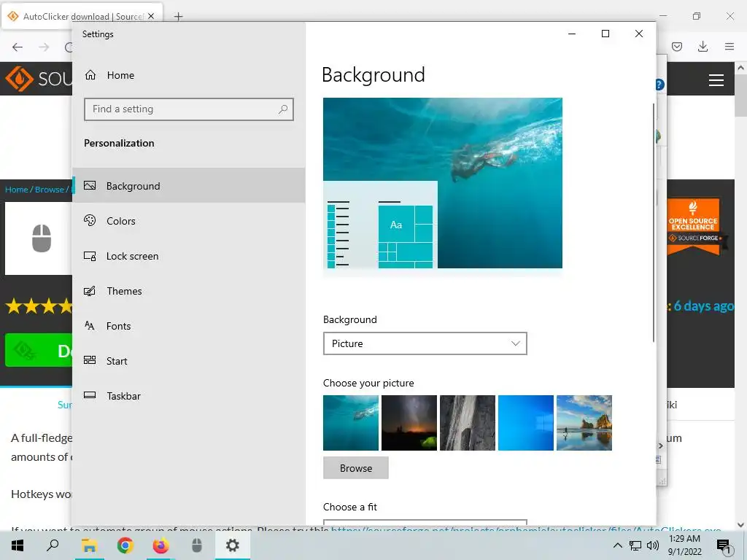Open the AutoClicker mouse icon on taskbar
Screen dimensions: 747x560
197,545
